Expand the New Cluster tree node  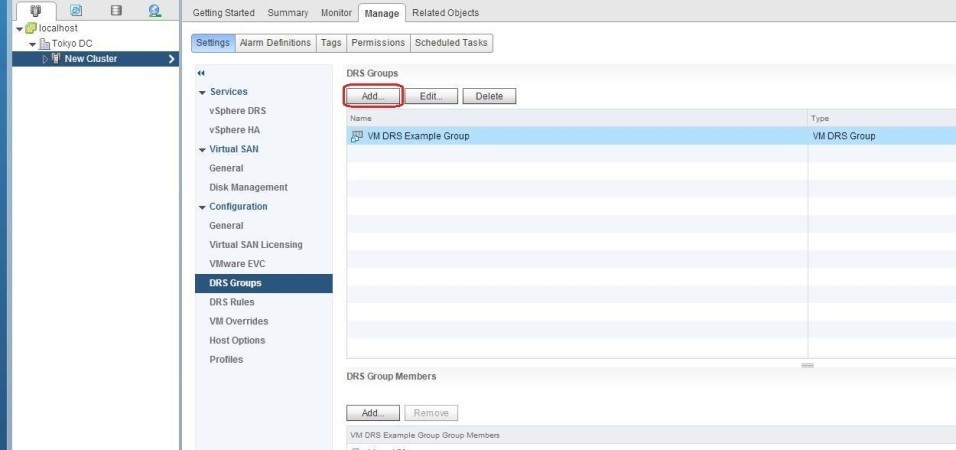pos(45,59)
